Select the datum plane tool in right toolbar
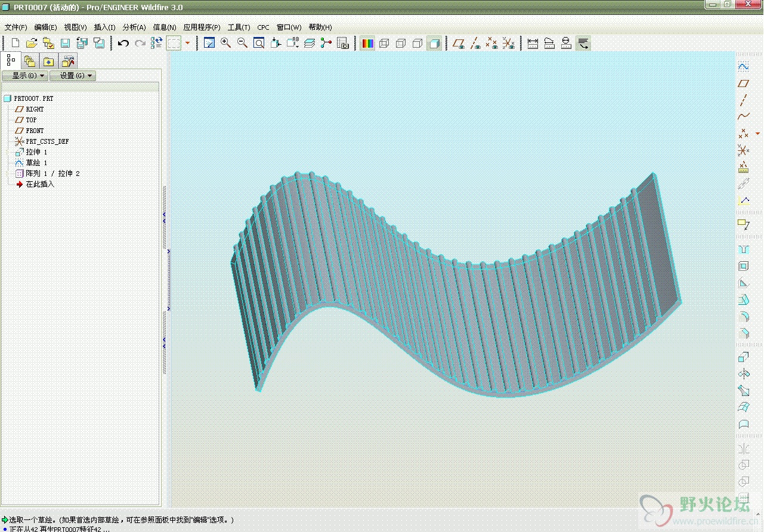The height and width of the screenshot is (532, 764). (743, 83)
